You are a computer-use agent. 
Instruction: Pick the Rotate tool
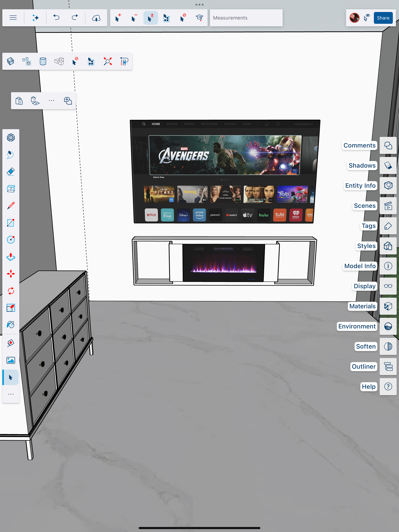[x=11, y=291]
